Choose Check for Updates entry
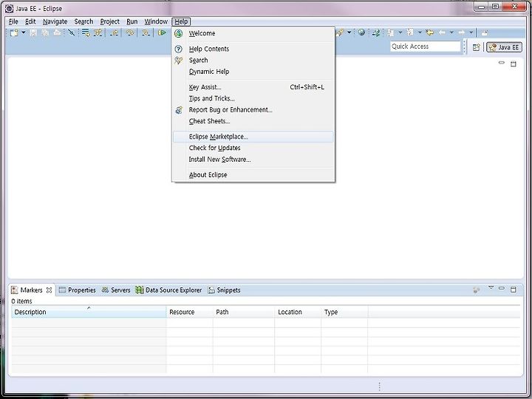 tap(253, 148)
